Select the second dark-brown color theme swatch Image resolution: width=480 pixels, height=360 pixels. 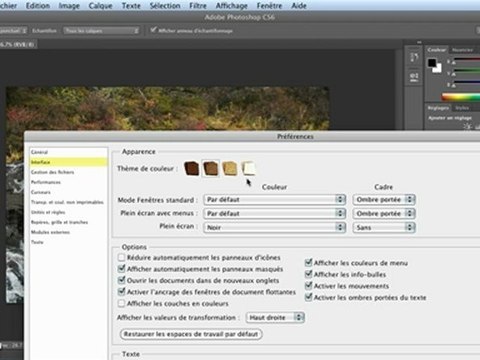[x=211, y=168]
